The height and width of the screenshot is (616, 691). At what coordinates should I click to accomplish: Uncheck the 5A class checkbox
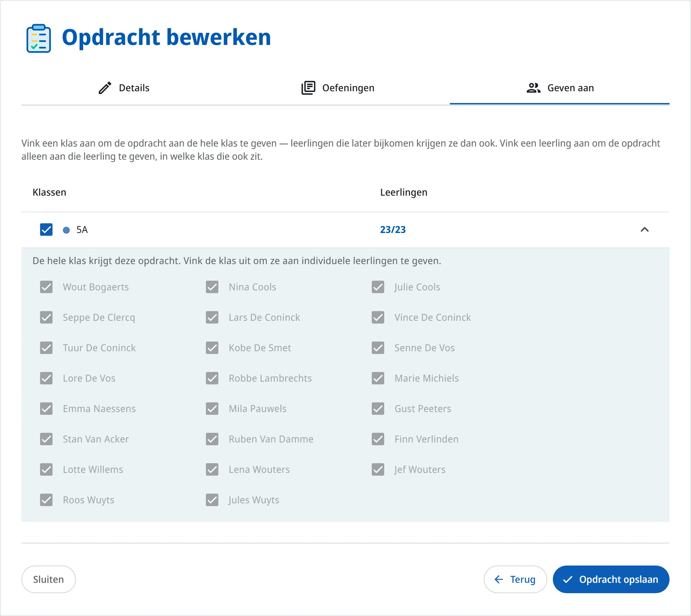pos(46,230)
